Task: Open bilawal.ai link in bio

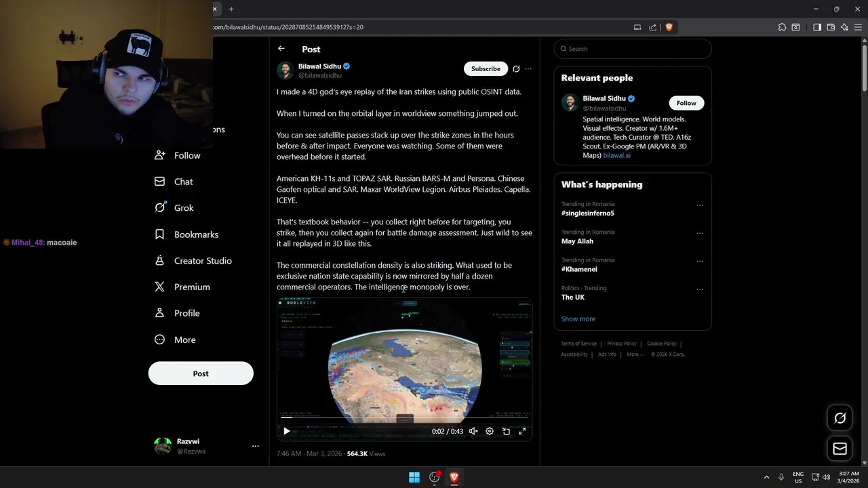Action: pyautogui.click(x=617, y=155)
